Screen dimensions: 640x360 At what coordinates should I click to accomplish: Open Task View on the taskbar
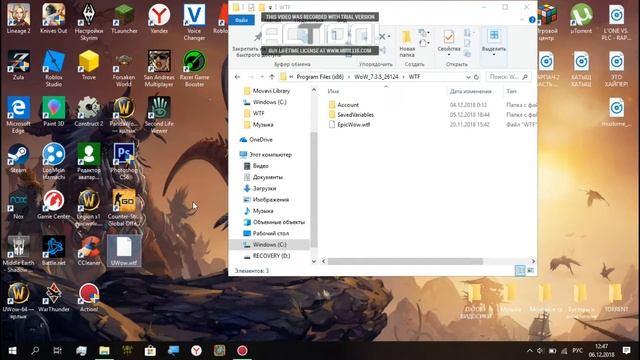[x=58, y=350]
